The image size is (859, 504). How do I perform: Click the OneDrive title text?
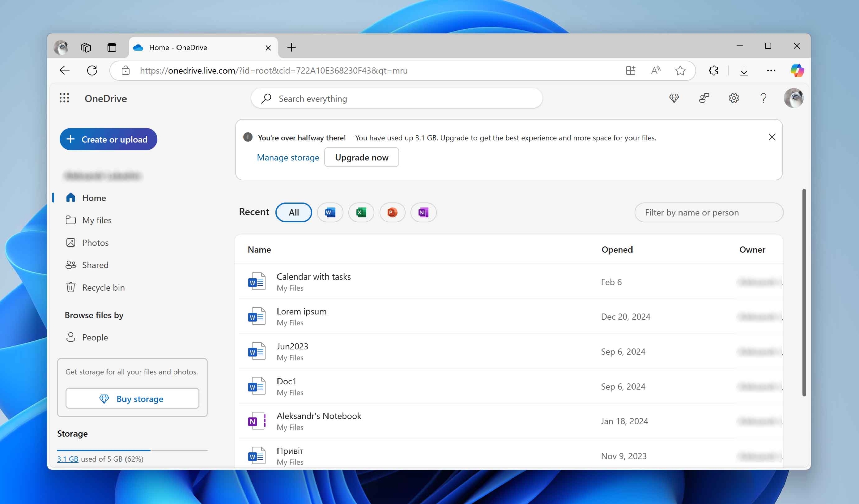pyautogui.click(x=106, y=98)
